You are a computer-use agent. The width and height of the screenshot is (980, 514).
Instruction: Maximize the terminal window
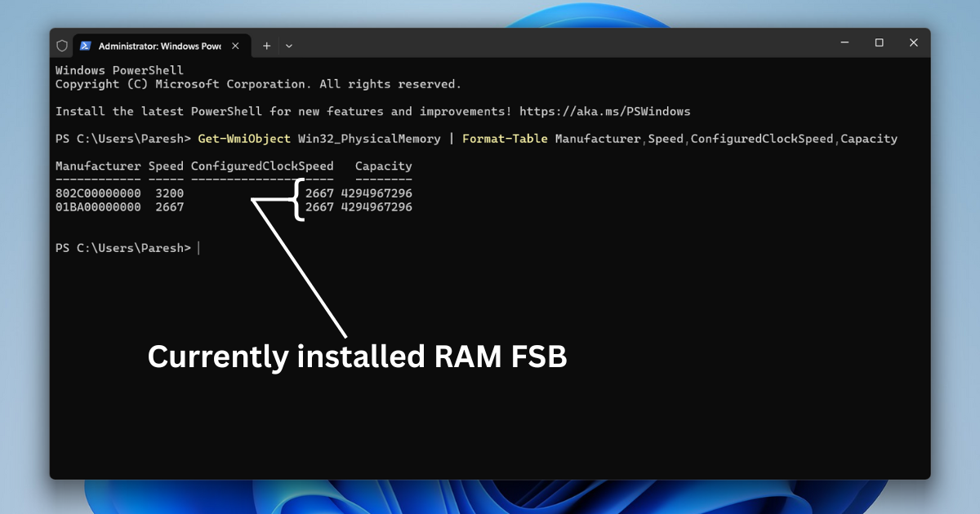(x=879, y=42)
